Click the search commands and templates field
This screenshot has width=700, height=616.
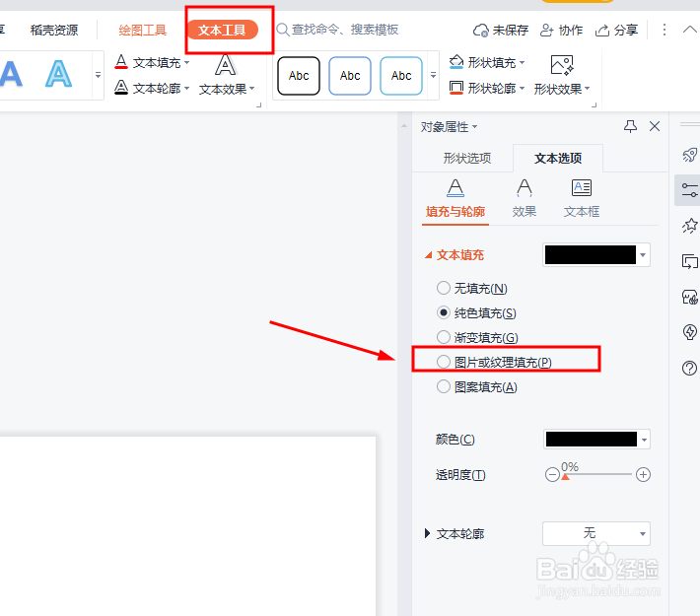pyautogui.click(x=337, y=30)
